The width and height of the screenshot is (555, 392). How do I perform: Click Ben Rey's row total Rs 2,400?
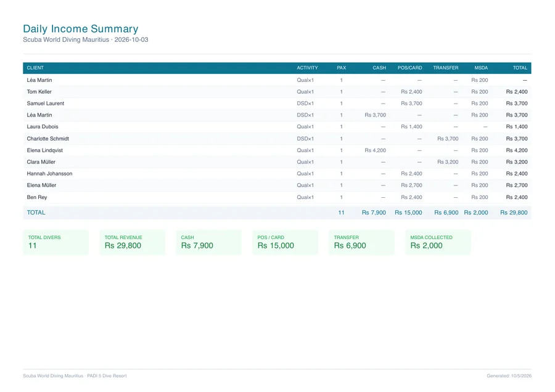coord(517,197)
